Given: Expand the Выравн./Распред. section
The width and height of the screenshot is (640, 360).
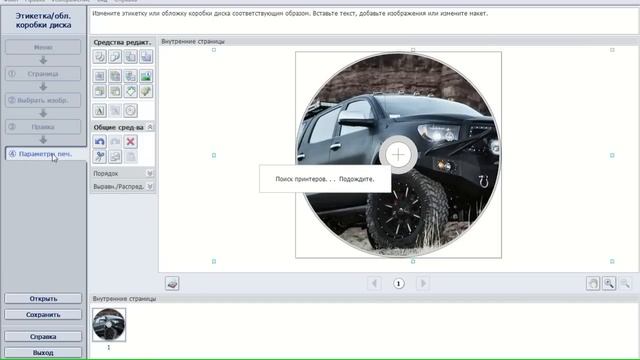Looking at the screenshot, I should (x=150, y=187).
